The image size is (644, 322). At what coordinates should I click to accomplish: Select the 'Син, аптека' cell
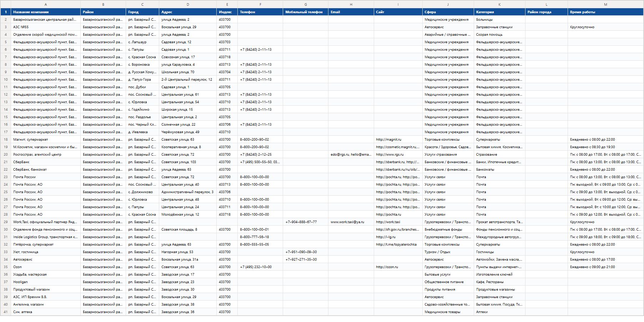(x=46, y=312)
